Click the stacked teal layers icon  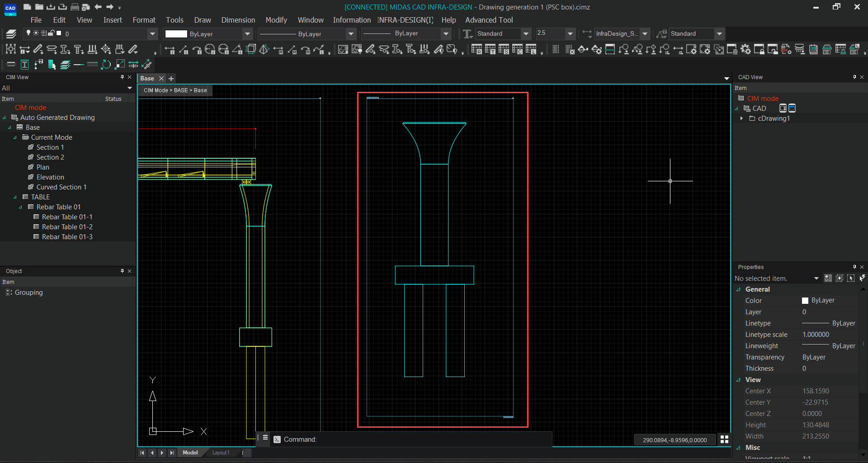coord(65,65)
